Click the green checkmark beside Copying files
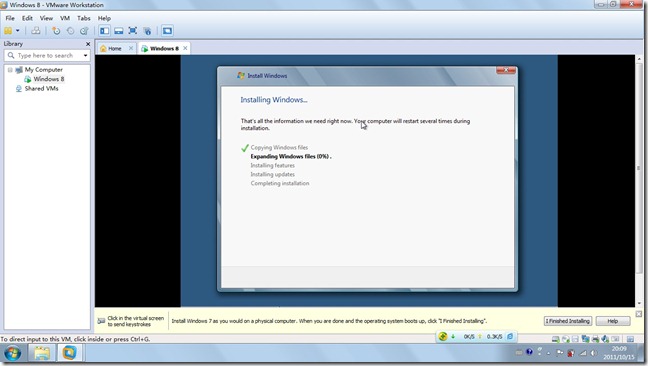 pos(245,148)
